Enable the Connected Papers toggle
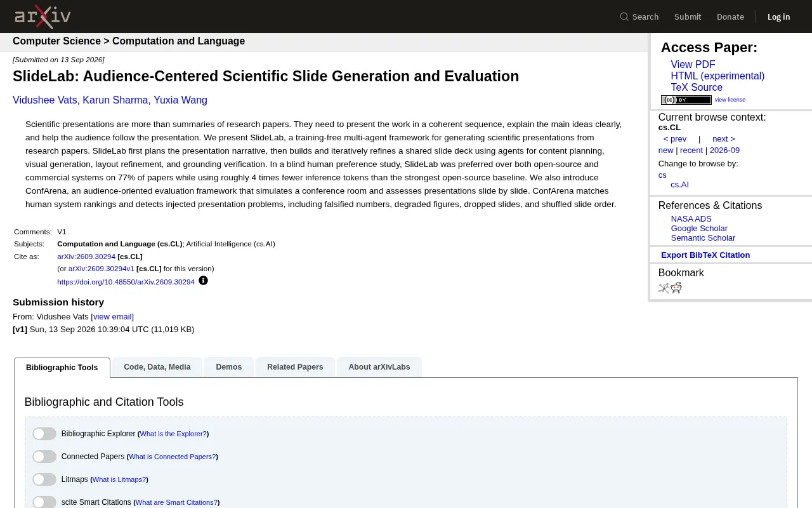The height and width of the screenshot is (508, 812). click(x=44, y=457)
